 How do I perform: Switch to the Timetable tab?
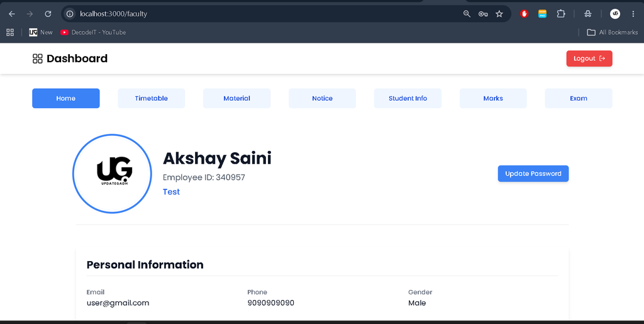pyautogui.click(x=151, y=99)
